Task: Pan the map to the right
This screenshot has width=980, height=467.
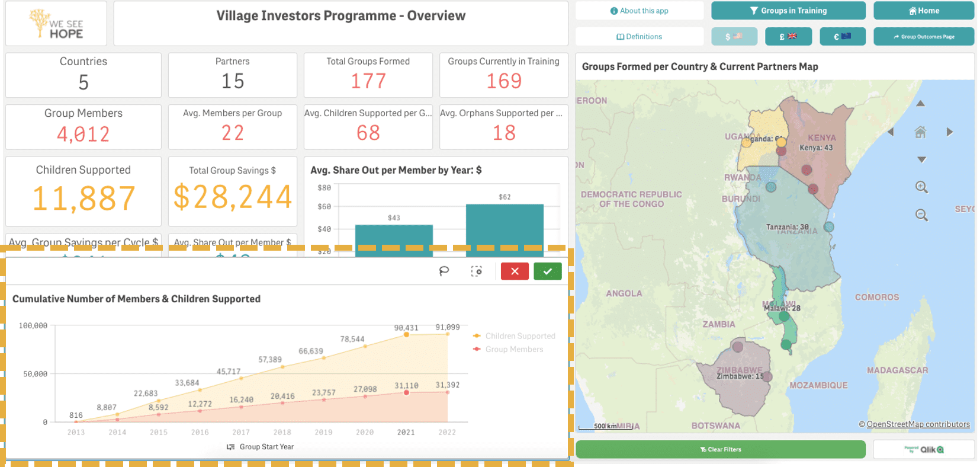Action: click(x=950, y=132)
